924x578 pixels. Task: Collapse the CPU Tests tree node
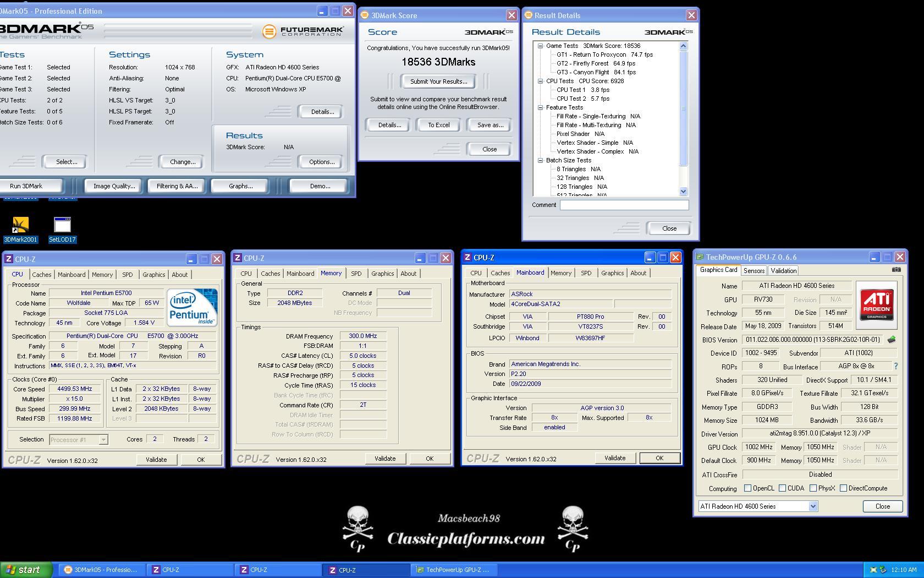point(540,81)
